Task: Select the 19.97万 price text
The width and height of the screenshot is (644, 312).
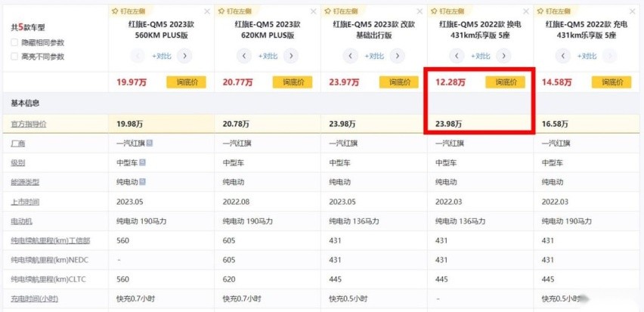Action: (x=132, y=82)
